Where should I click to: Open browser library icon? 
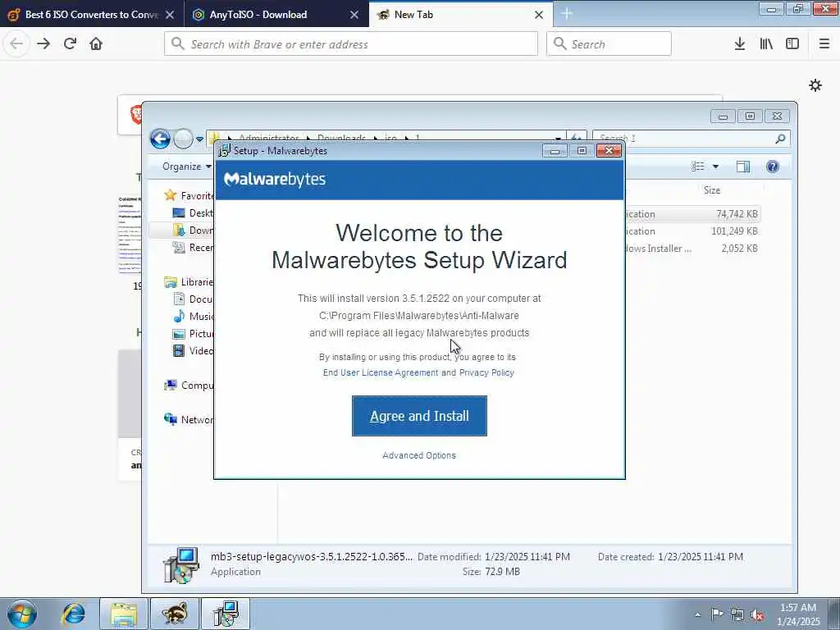766,43
